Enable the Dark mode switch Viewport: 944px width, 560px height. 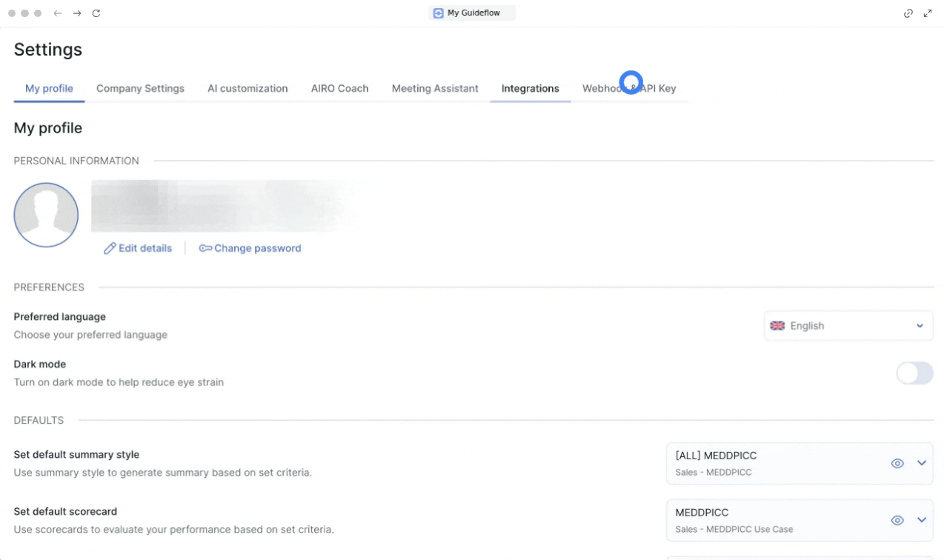914,373
